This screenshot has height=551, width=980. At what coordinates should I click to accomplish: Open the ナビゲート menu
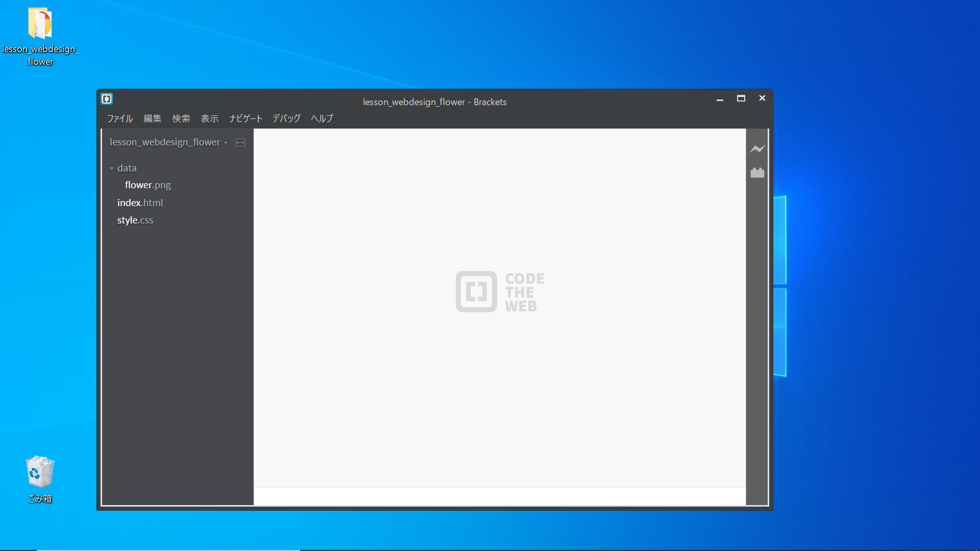click(x=246, y=118)
